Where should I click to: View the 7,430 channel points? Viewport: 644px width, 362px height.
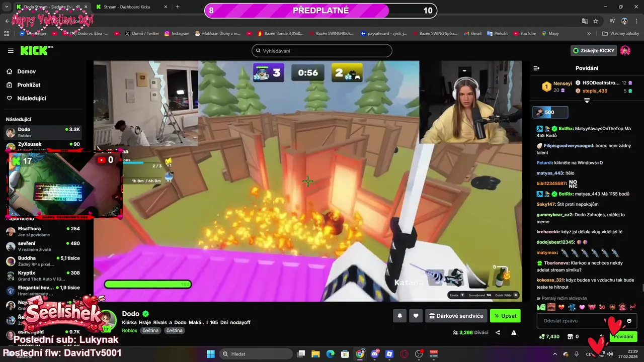549,336
